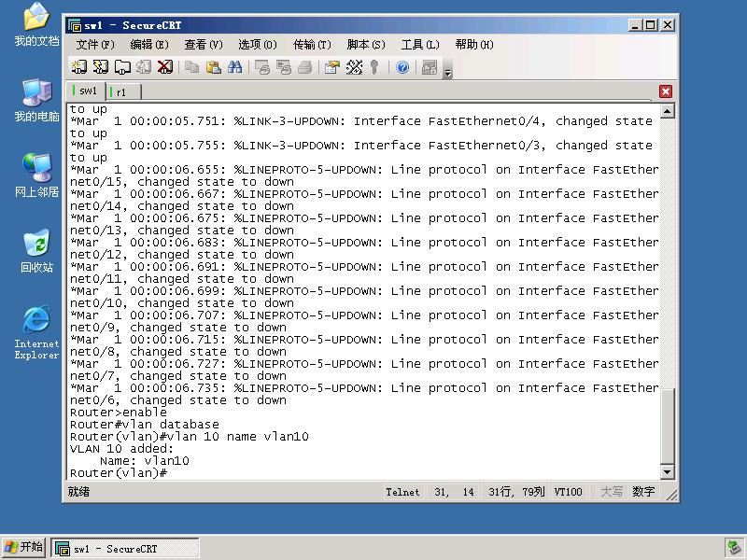
Task: Select the 网上邻居 desktop icon
Action: (x=36, y=175)
